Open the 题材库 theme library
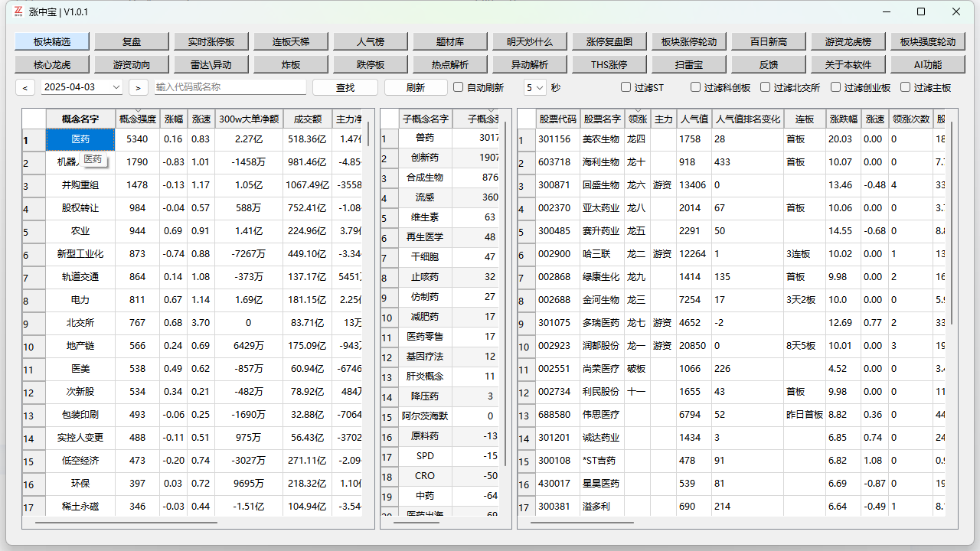Screen dimensions: 980x551 pyautogui.click(x=449, y=41)
